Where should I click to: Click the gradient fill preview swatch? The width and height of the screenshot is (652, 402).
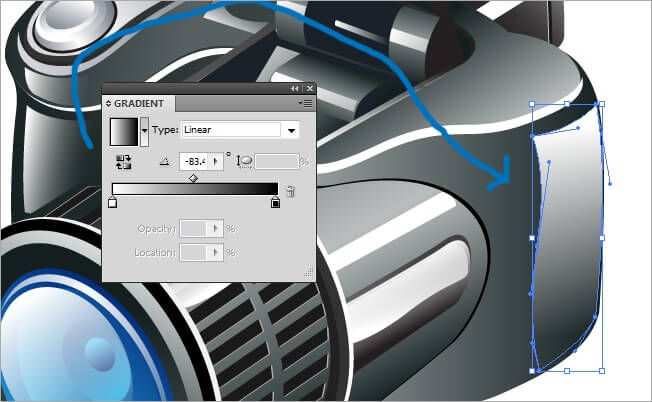[x=124, y=130]
